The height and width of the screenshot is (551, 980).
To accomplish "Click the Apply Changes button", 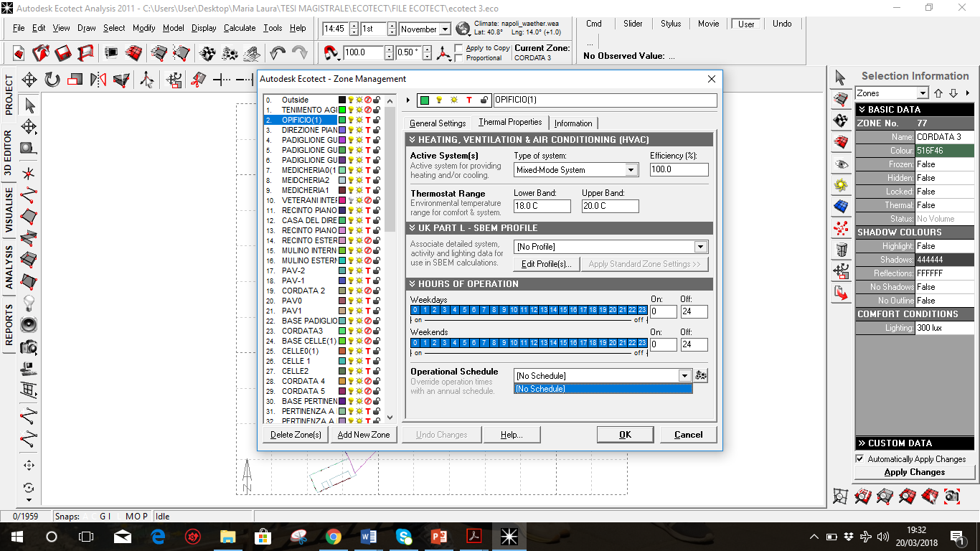I will click(x=915, y=472).
